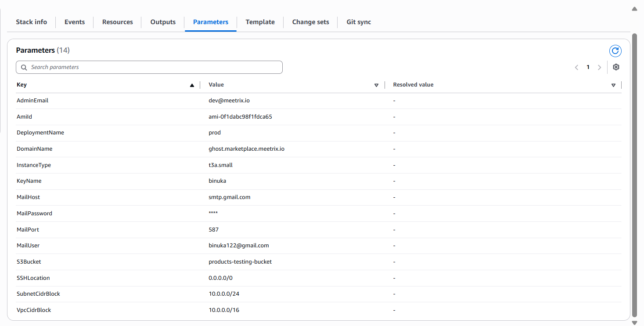This screenshot has width=644, height=326.
Task: Select the 10.0.0.0/16 value
Action: (x=224, y=310)
